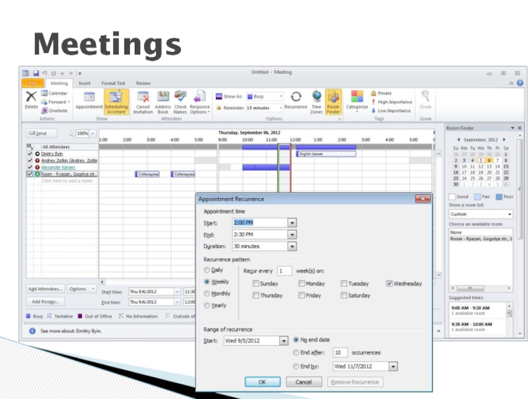Open the Format Text tab
532x399 pixels.
click(113, 83)
